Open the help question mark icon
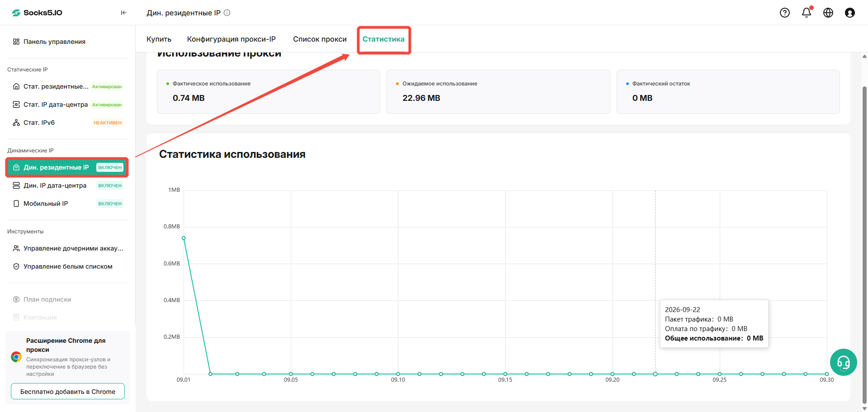 785,13
